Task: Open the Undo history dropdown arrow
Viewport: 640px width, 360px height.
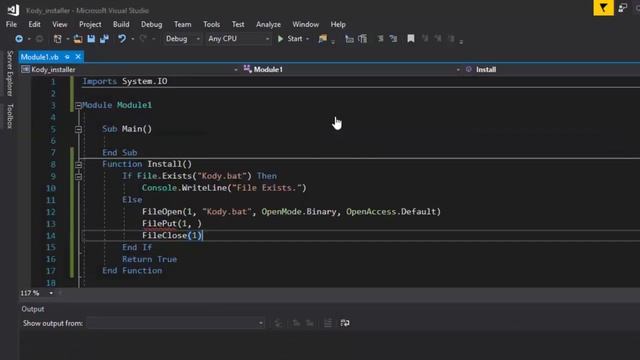Action: [133, 39]
